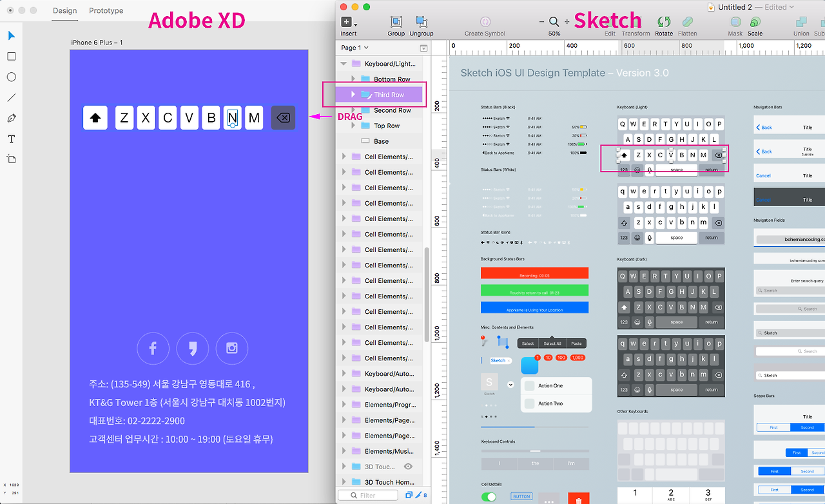Image resolution: width=825 pixels, height=504 pixels.
Task: Click the stacked-squares icon beside the Filter field
Action: pos(409,495)
